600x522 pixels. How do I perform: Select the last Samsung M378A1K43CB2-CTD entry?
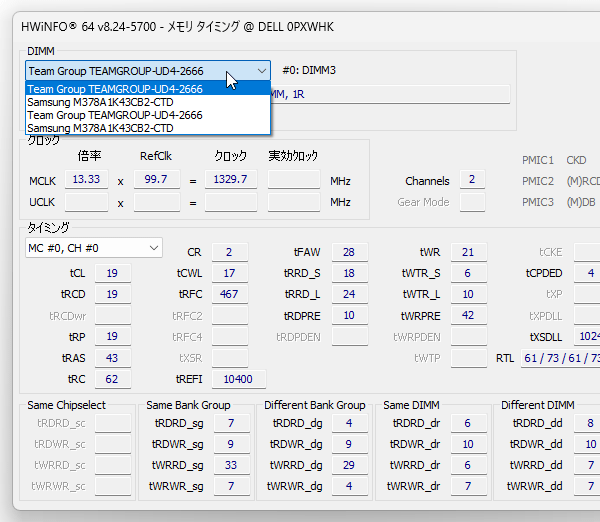tap(148, 128)
